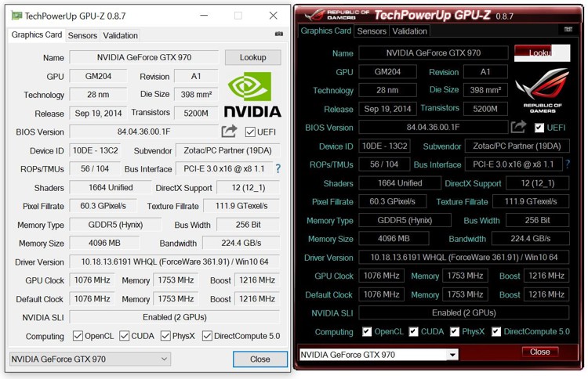Screen dimensions: 588x379
Task: Open GPU selection dropdown in left window
Action: [x=90, y=359]
